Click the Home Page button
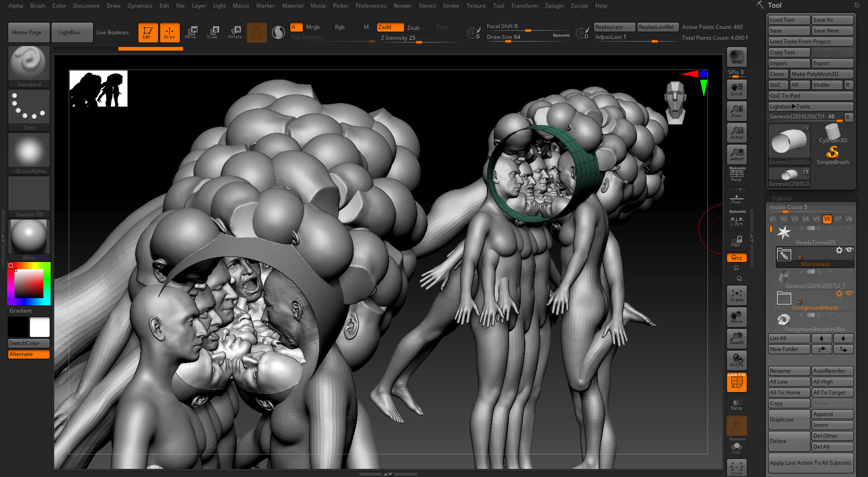Viewport: 868px width, 477px height. [29, 33]
